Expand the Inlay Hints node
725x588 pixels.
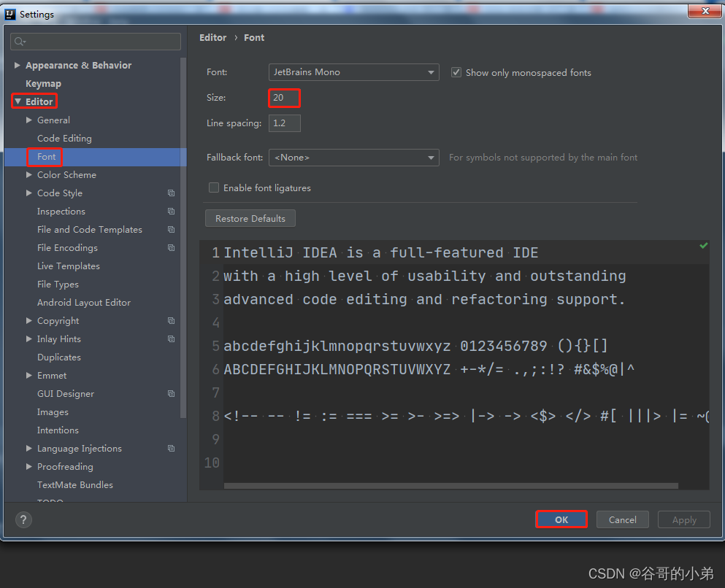[x=29, y=339]
